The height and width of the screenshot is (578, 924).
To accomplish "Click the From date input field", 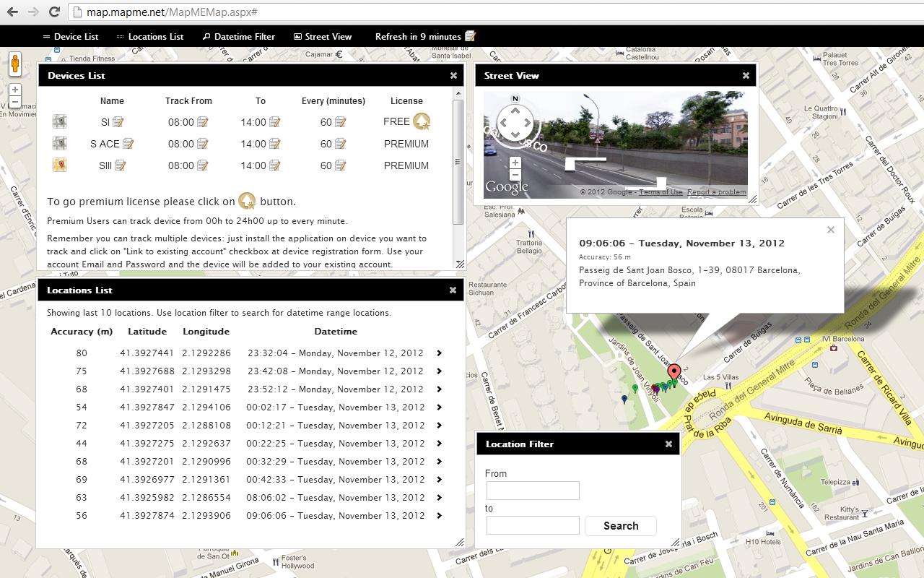I will point(533,491).
